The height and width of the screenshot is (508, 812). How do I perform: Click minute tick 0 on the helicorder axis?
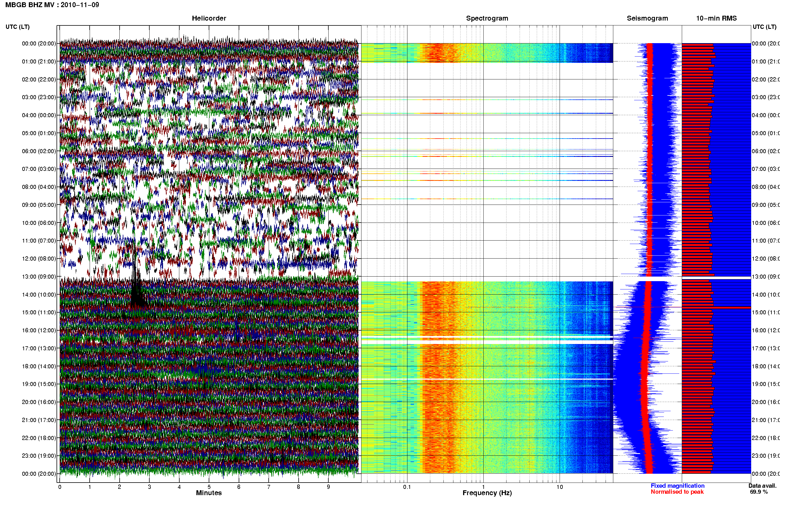click(x=60, y=487)
